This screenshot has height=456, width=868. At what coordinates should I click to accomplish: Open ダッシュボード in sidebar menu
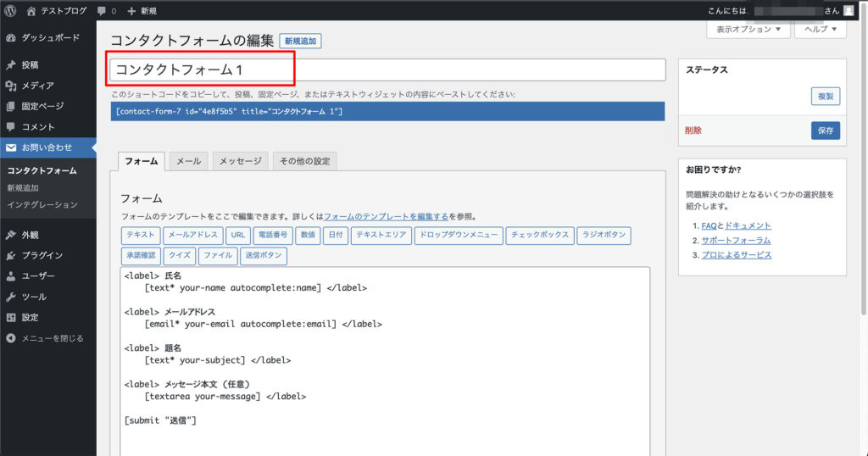(x=48, y=37)
